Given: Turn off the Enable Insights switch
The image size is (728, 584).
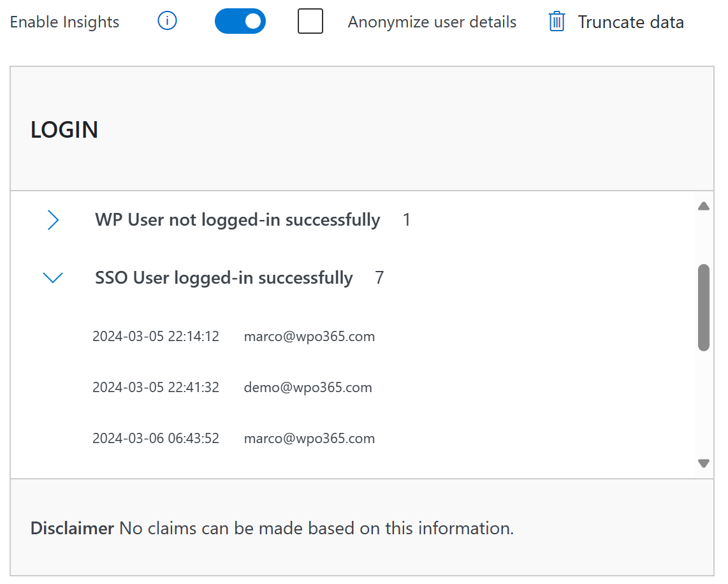Looking at the screenshot, I should (240, 21).
